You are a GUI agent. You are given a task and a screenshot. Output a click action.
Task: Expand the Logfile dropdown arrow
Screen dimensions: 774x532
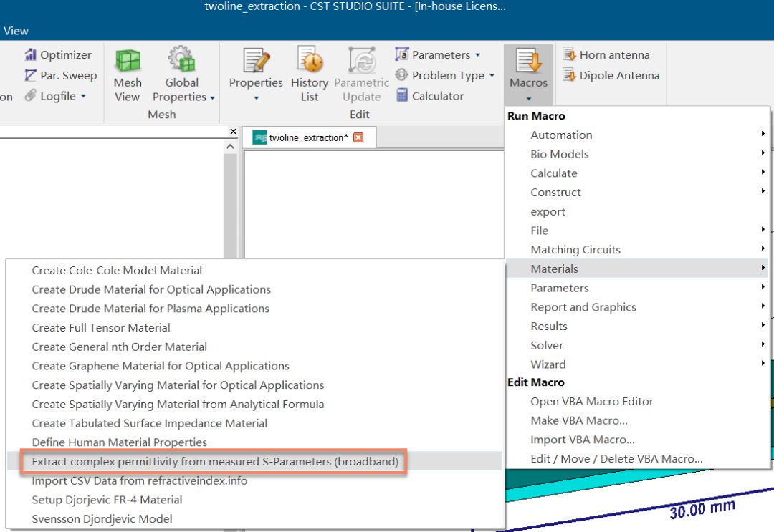(83, 96)
